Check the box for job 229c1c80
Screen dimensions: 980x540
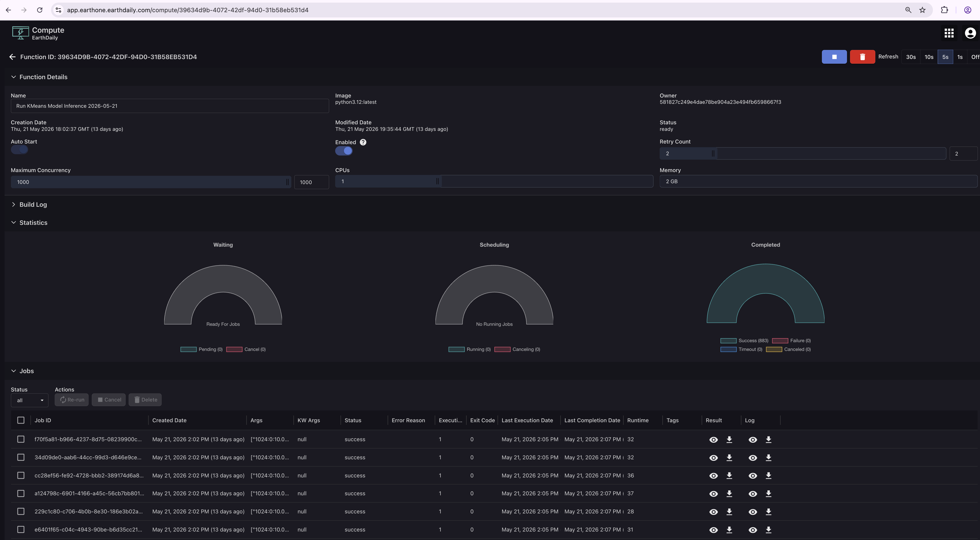(x=21, y=511)
